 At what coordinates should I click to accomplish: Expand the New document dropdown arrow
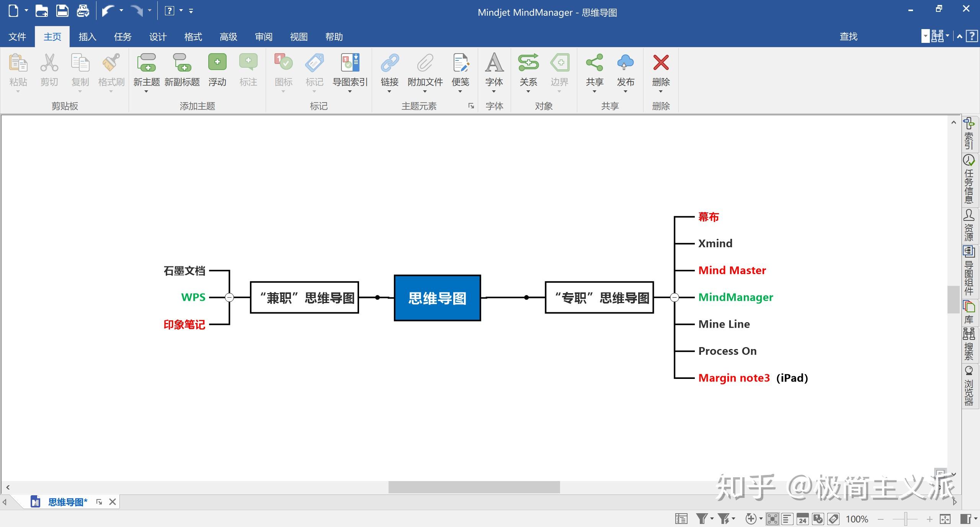26,11
